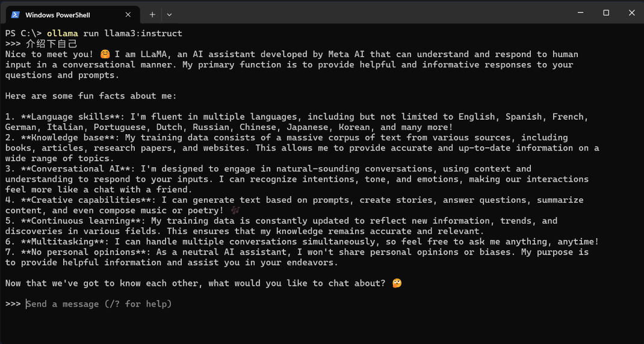Click the empty title bar area beside the tabs
This screenshot has width=644, height=344.
(370, 13)
